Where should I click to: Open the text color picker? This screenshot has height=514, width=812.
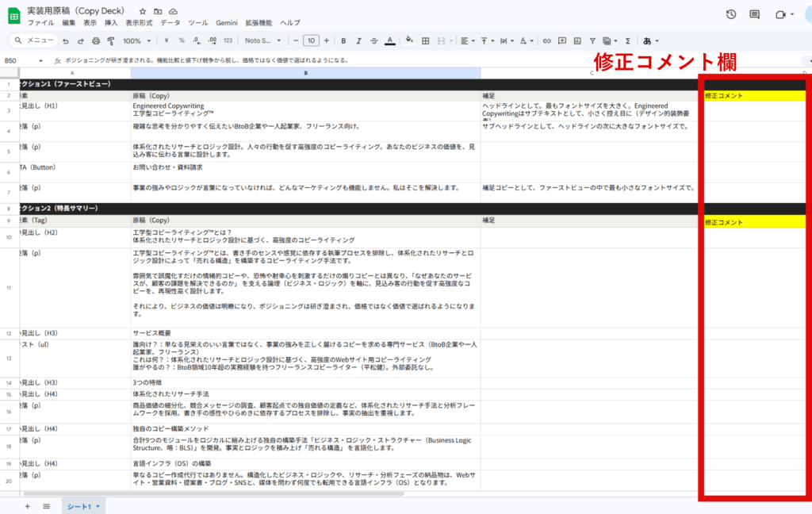pos(392,40)
